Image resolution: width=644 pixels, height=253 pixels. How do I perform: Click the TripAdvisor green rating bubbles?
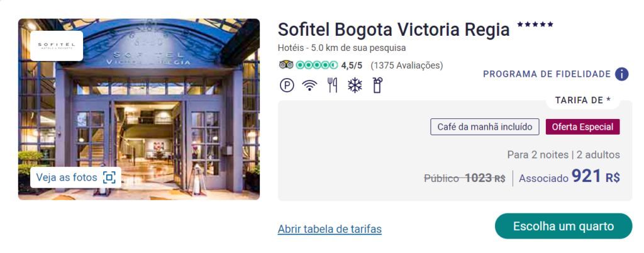(x=317, y=65)
